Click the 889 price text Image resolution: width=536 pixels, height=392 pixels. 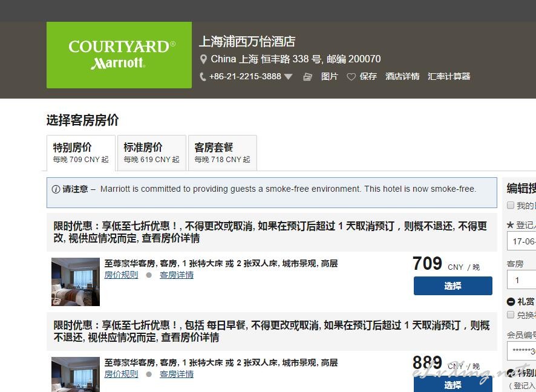pyautogui.click(x=427, y=362)
